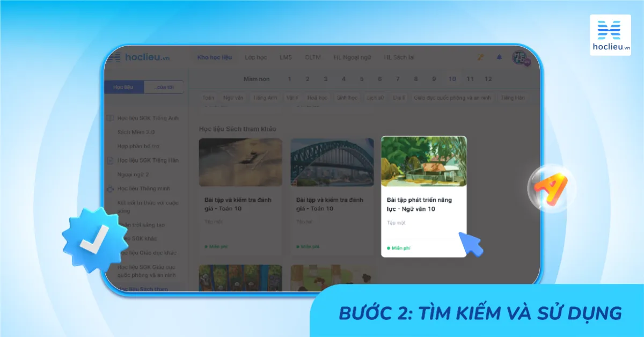This screenshot has height=337, width=644.
Task: Click Tập một label on Ngữ văn 10 card
Action: [x=396, y=222]
